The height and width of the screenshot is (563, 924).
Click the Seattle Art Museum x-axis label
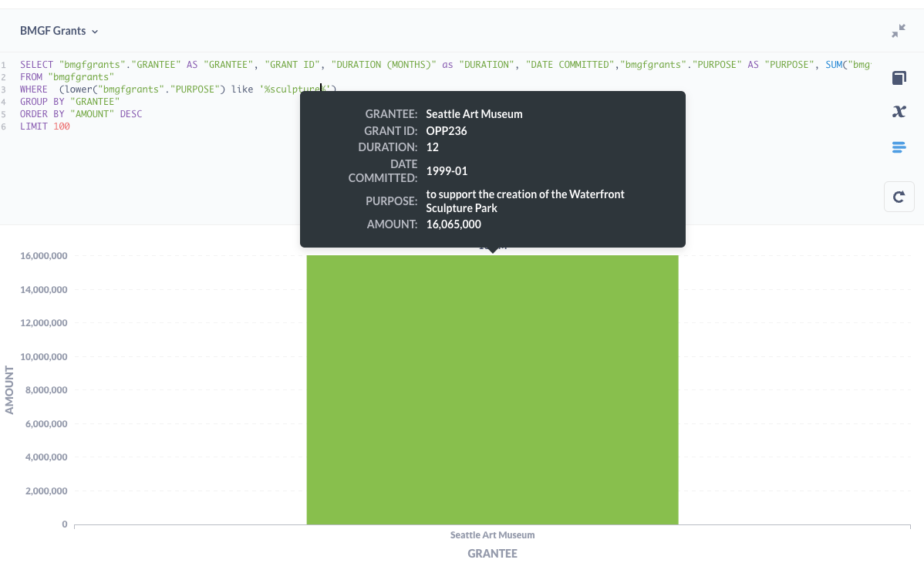(492, 534)
